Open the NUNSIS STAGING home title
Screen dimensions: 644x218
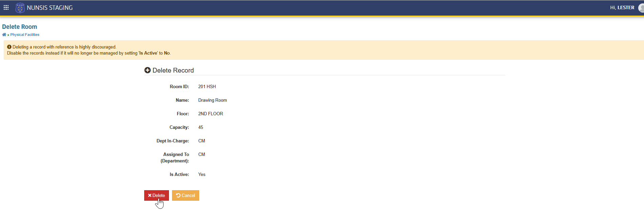coord(50,8)
